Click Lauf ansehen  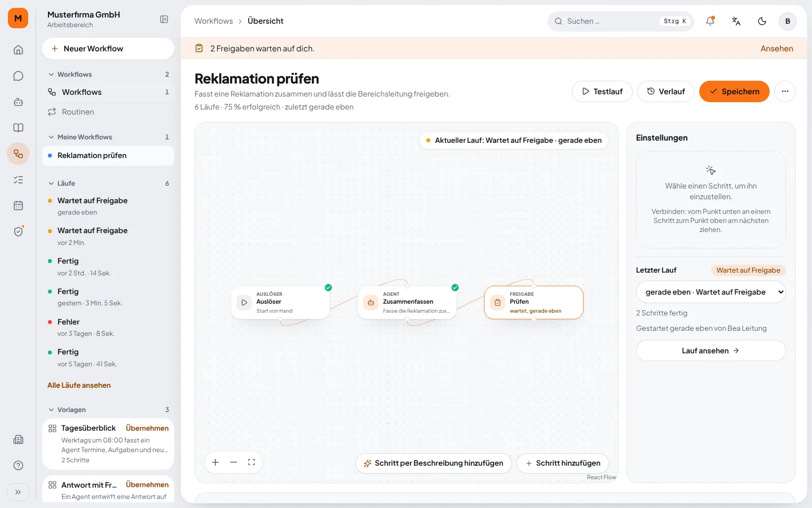point(711,351)
